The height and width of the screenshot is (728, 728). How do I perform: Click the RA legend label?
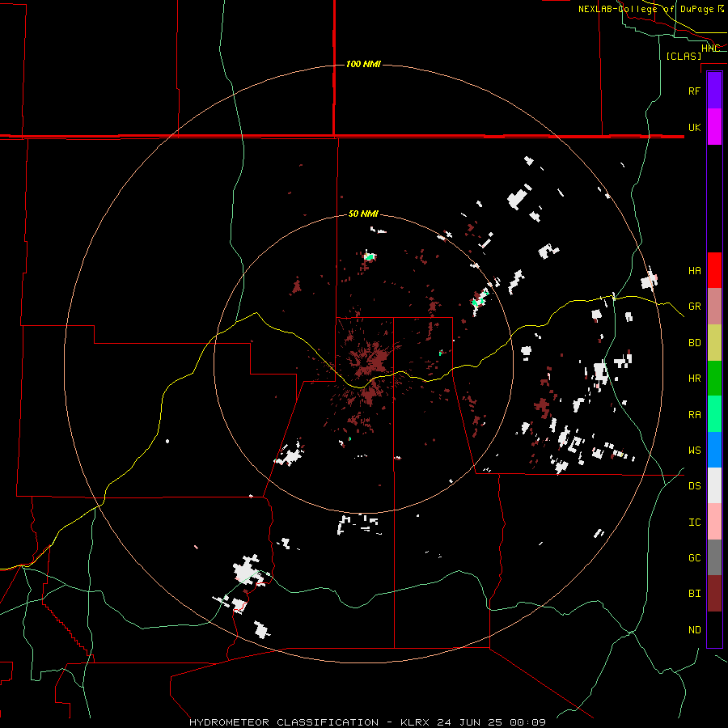[x=695, y=415]
